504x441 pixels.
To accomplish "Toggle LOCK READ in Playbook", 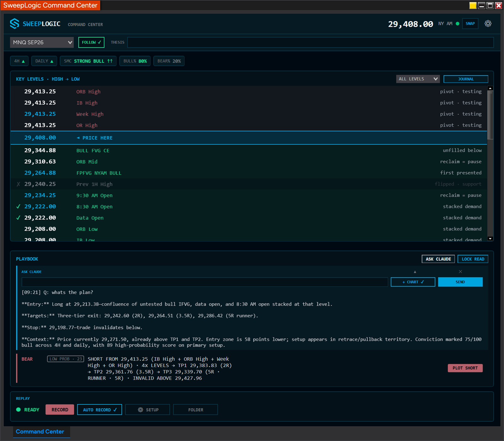I will click(x=473, y=259).
